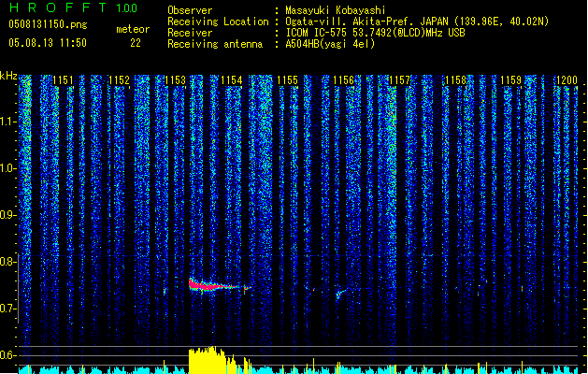Click the 1157 time marker
Screen dimensions: 588x374
point(400,80)
